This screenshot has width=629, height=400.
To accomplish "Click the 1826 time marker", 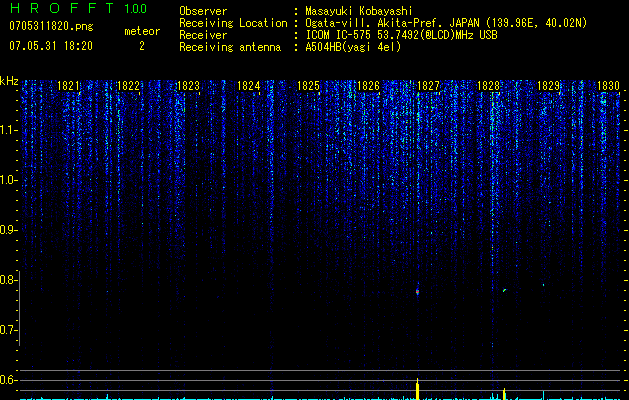I will (x=368, y=86).
